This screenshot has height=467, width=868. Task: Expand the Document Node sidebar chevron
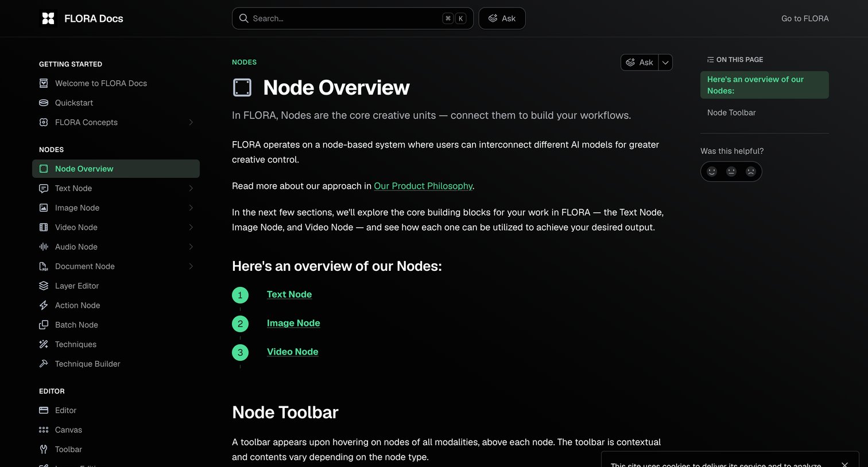pyautogui.click(x=191, y=266)
